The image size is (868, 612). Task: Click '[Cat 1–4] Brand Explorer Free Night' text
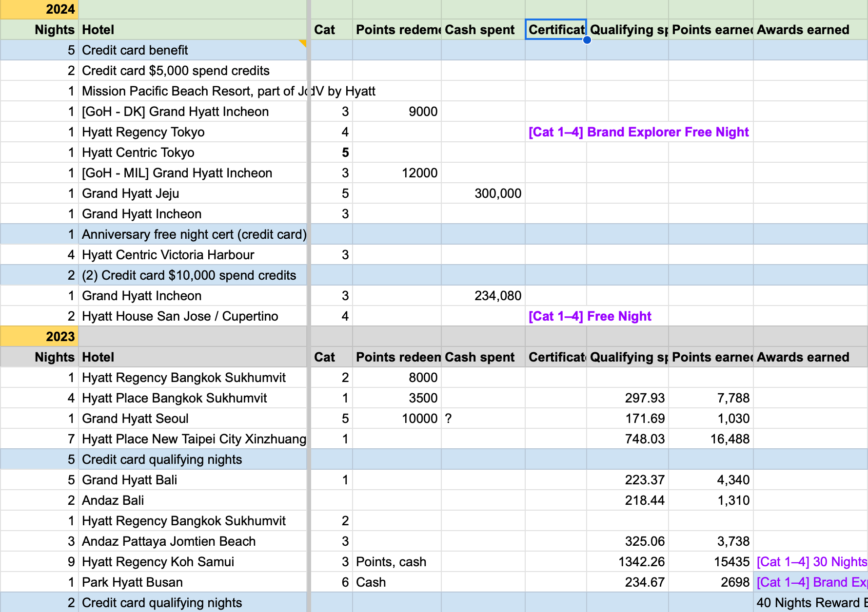click(639, 132)
